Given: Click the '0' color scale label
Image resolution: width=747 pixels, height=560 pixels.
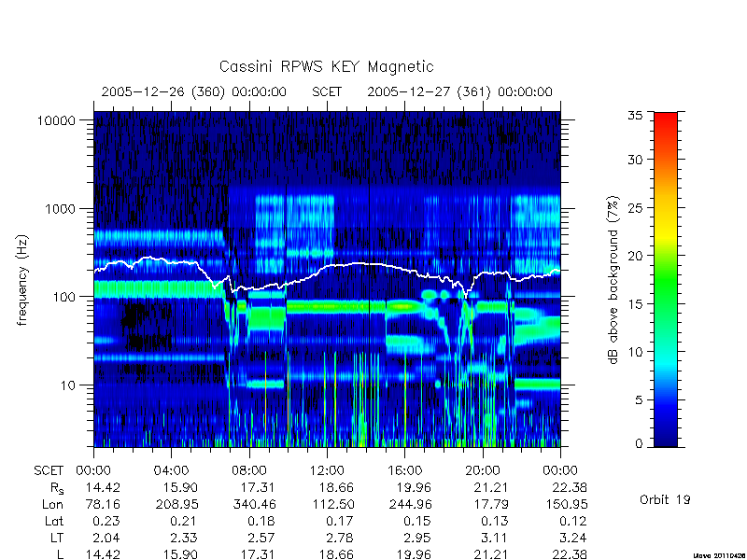Looking at the screenshot, I should click(639, 444).
